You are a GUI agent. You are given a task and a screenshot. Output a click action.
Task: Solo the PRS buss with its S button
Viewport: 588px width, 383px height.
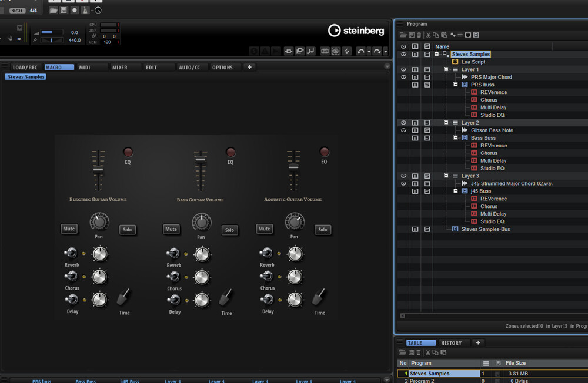tap(427, 85)
